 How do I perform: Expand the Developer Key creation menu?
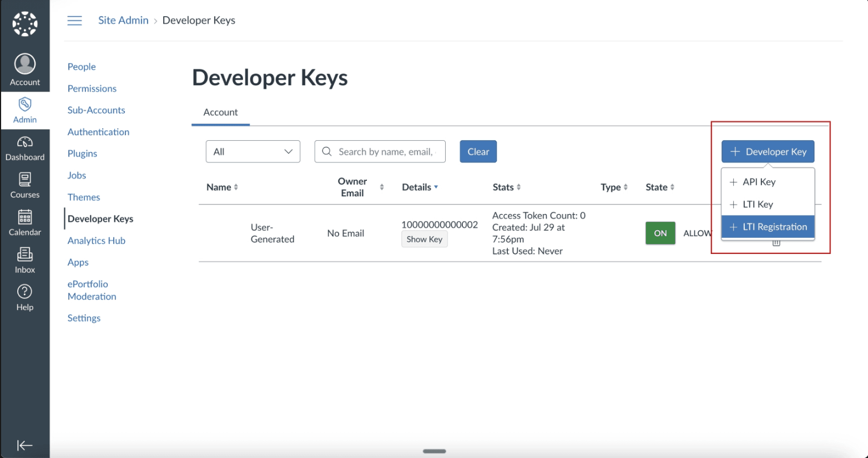pyautogui.click(x=768, y=151)
